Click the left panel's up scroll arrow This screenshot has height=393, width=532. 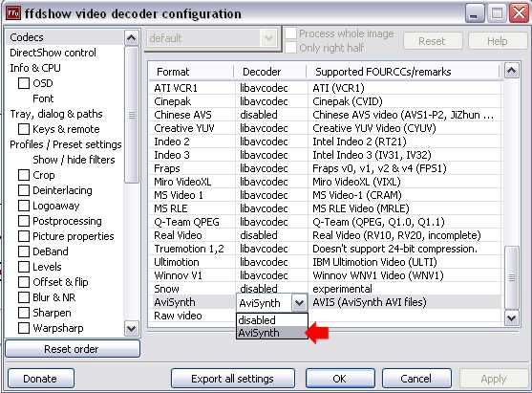tap(131, 37)
